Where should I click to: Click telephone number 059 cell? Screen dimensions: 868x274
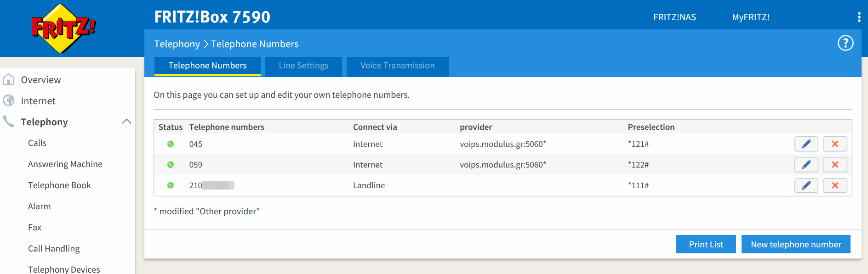(196, 165)
